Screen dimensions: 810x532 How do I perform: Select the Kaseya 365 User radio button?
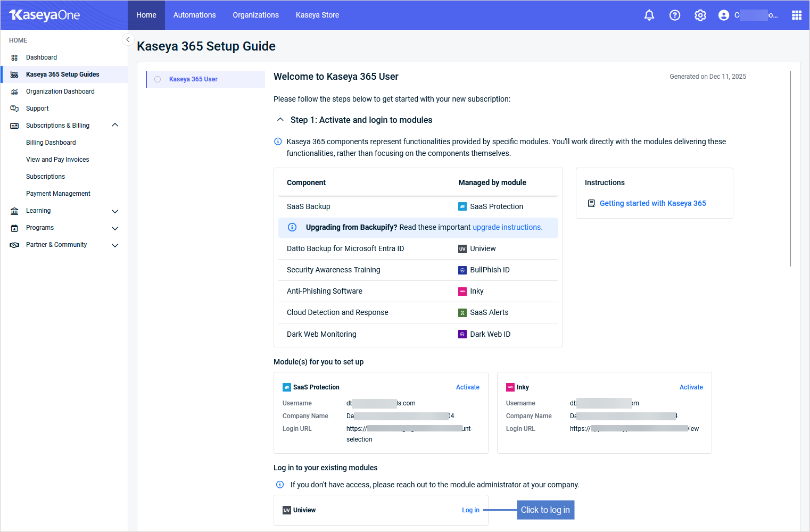point(158,79)
